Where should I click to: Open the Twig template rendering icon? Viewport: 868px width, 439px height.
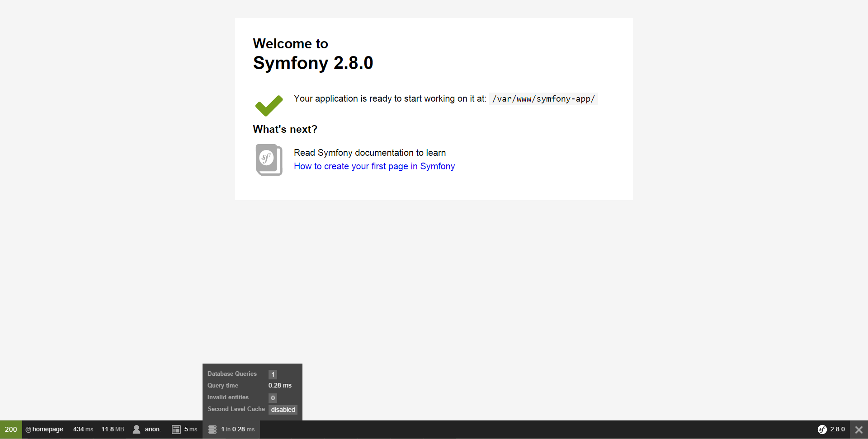176,430
